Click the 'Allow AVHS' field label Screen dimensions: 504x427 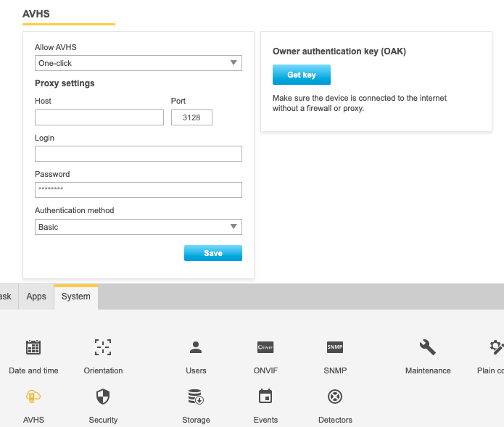tap(56, 47)
